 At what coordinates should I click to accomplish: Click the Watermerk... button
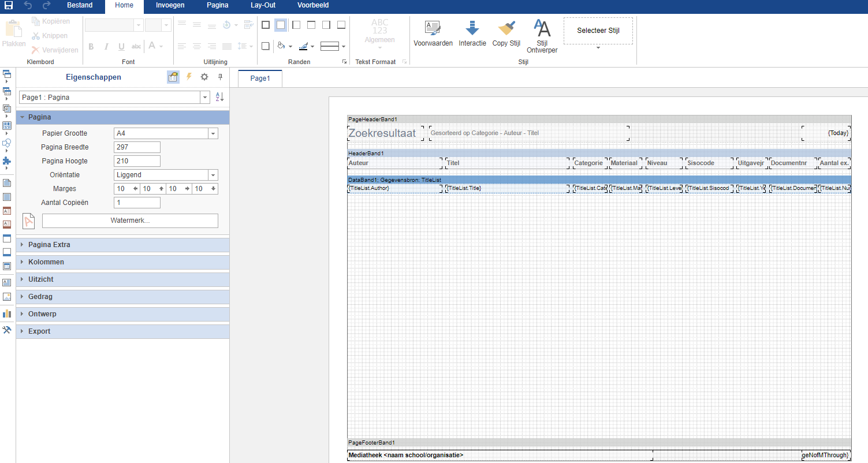pyautogui.click(x=130, y=221)
